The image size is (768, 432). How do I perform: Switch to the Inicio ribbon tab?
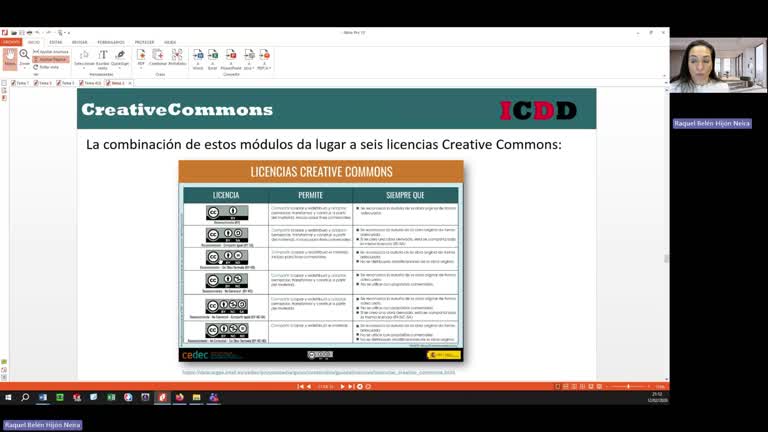pyautogui.click(x=34, y=42)
